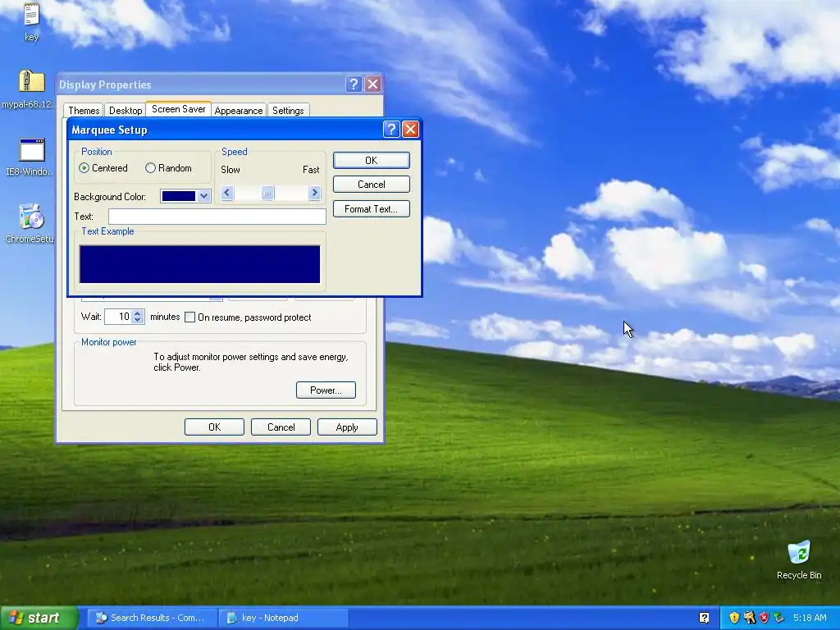Screen dimensions: 840x630
Task: Click the Display Properties help question-mark icon
Action: [354, 84]
